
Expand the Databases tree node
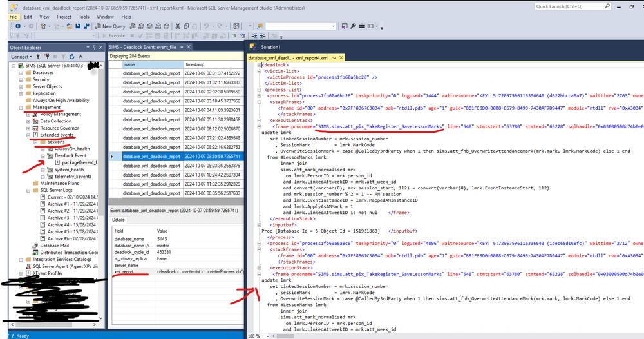[x=21, y=73]
